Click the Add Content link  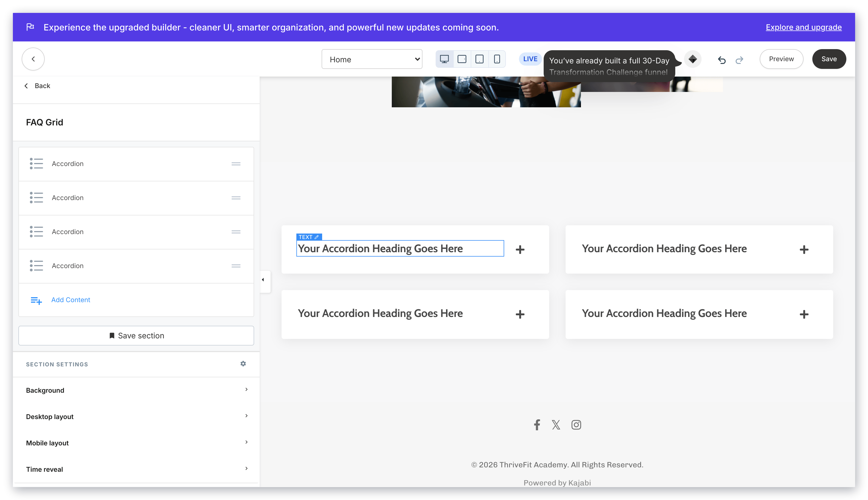tap(71, 300)
